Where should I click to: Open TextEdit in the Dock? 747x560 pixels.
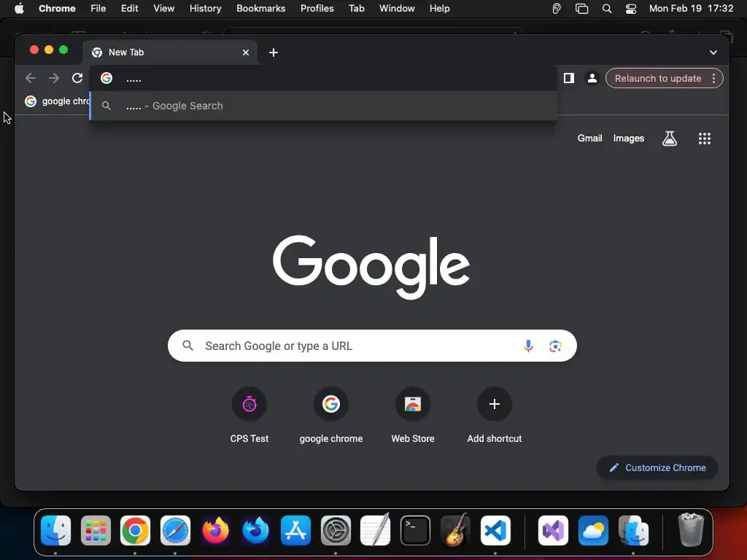pyautogui.click(x=375, y=529)
